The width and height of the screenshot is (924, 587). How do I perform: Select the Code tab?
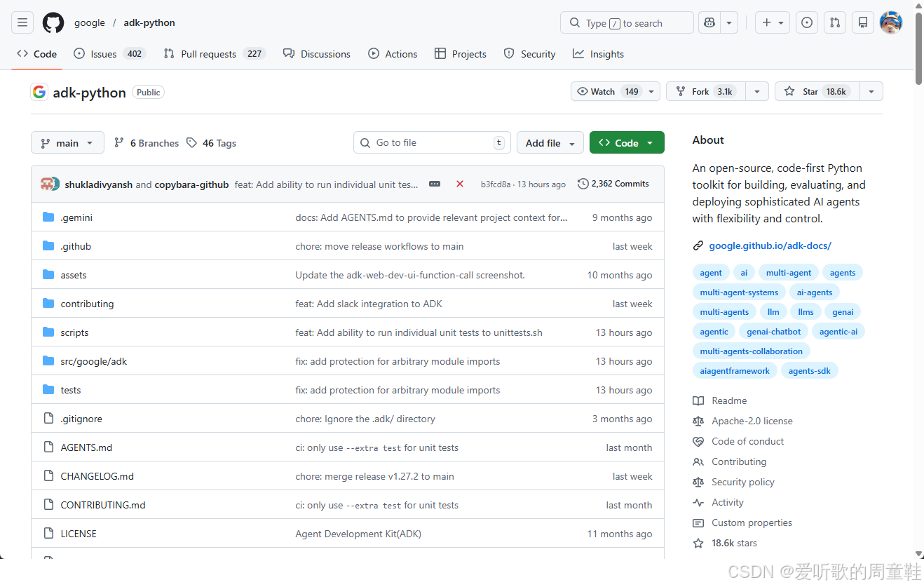(x=36, y=54)
